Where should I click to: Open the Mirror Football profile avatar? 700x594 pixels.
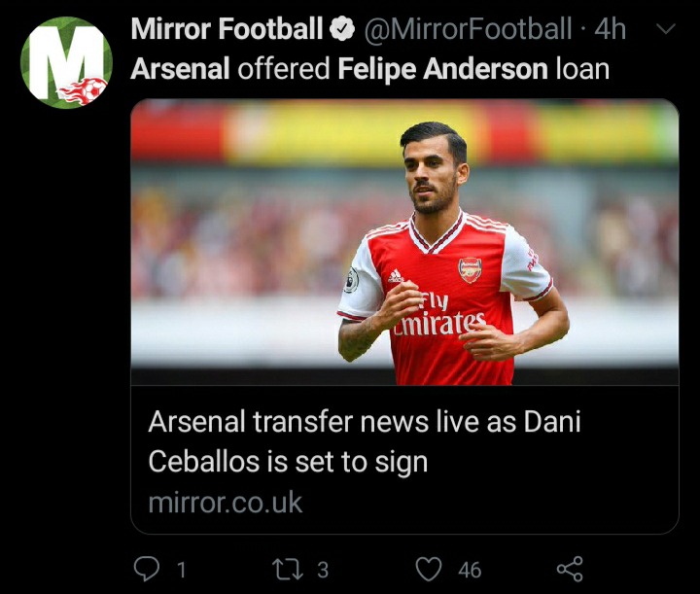point(66,62)
